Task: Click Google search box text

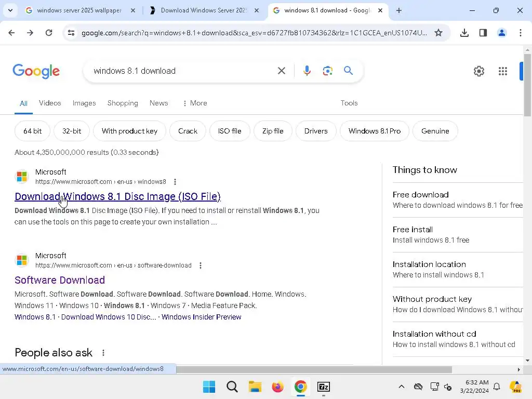Action: click(135, 71)
